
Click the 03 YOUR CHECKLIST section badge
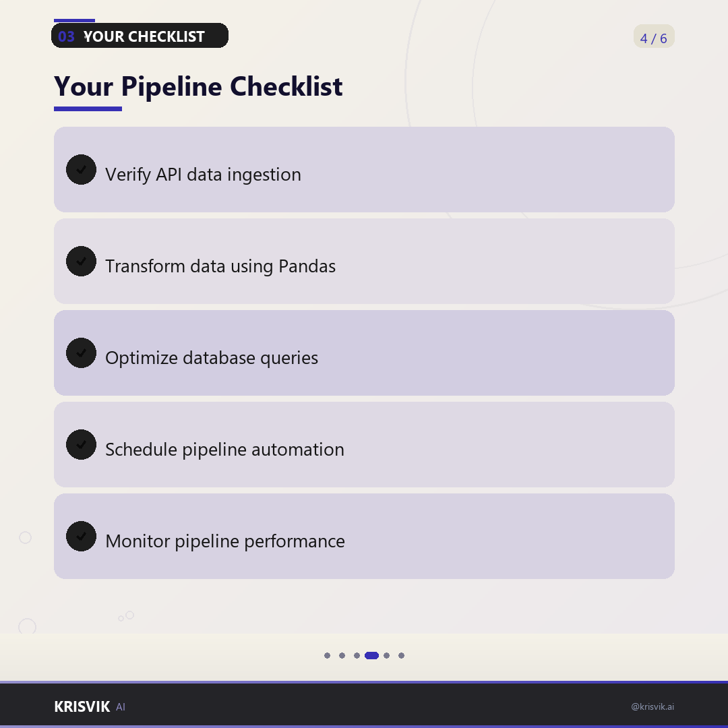point(140,36)
